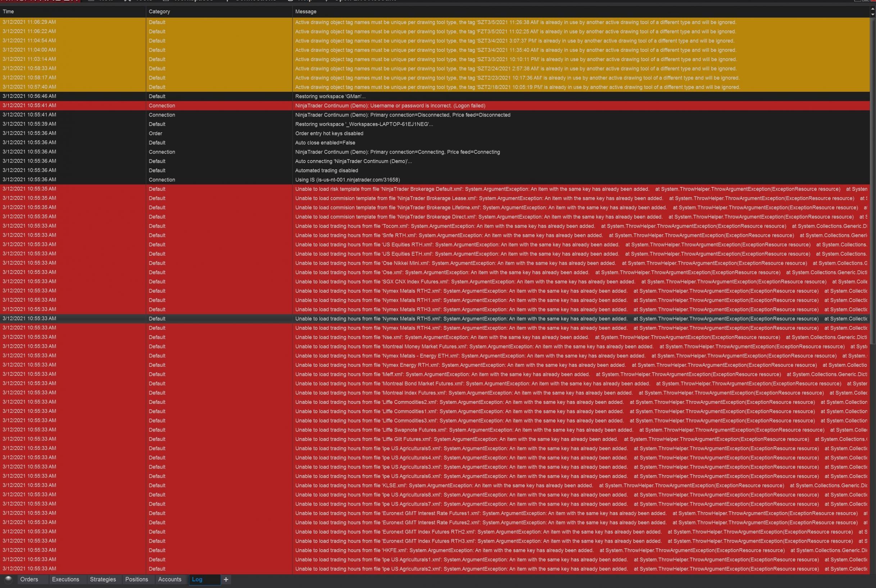
Task: Select the 'Order entry hot keys disabled' row
Action: click(x=435, y=133)
